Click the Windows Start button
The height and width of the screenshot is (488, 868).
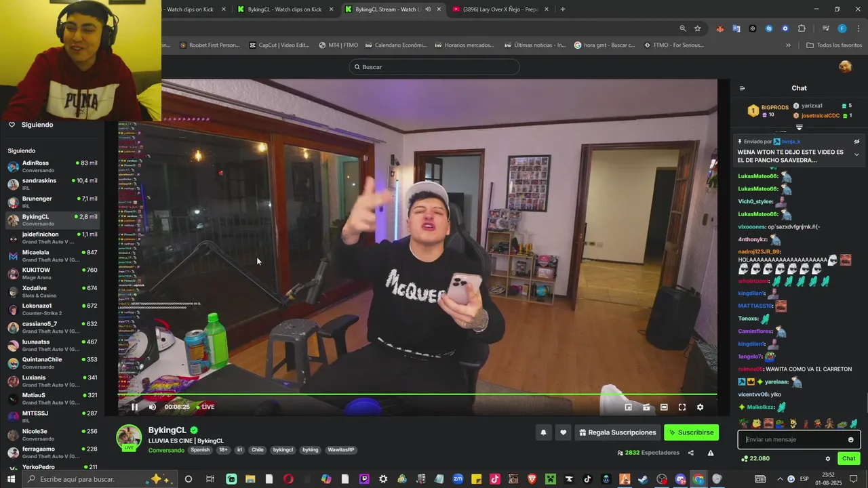click(12, 479)
